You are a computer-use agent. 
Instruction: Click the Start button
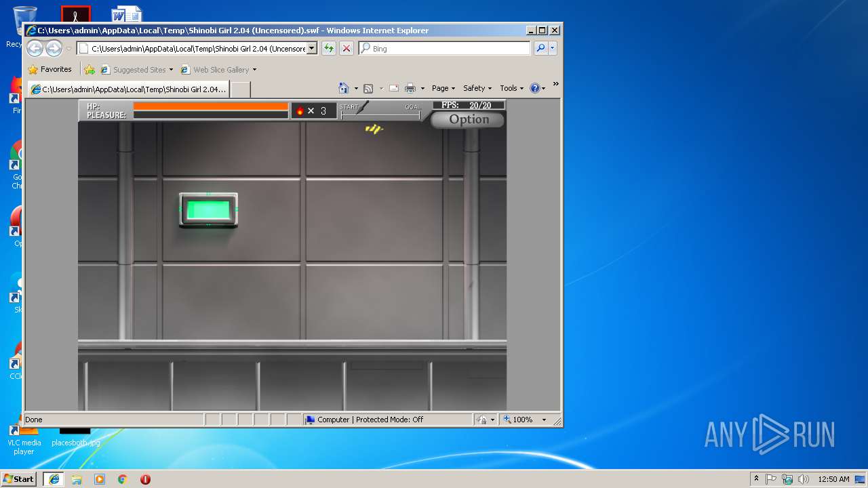click(19, 479)
